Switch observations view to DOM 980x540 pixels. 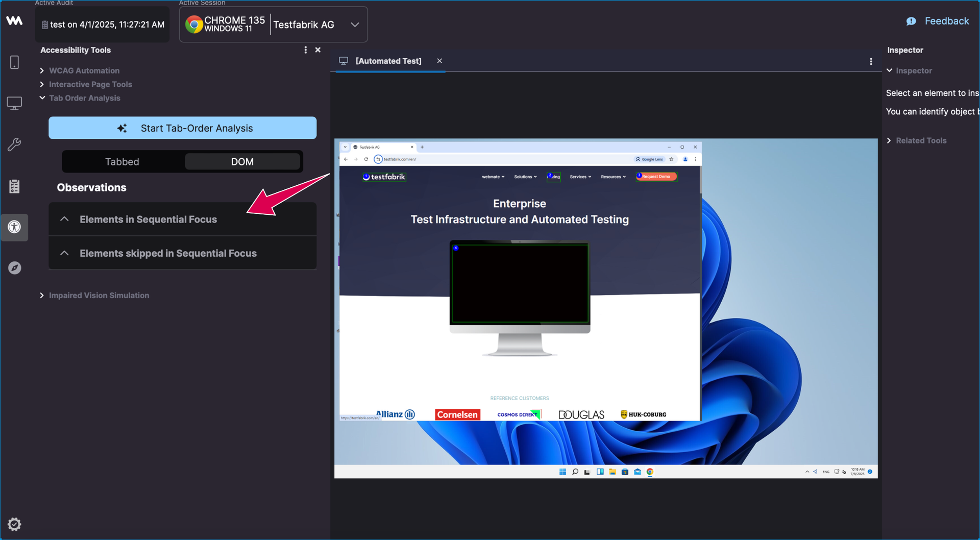(x=242, y=162)
